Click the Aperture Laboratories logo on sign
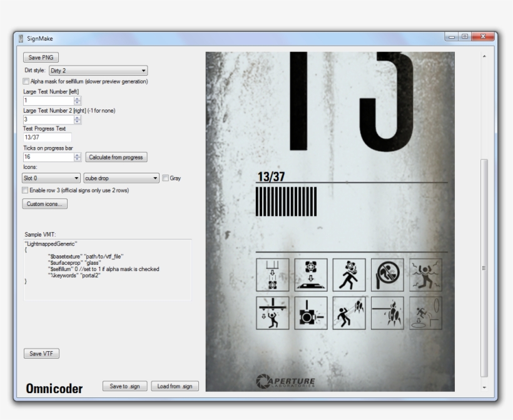513x420 pixels. 285,381
